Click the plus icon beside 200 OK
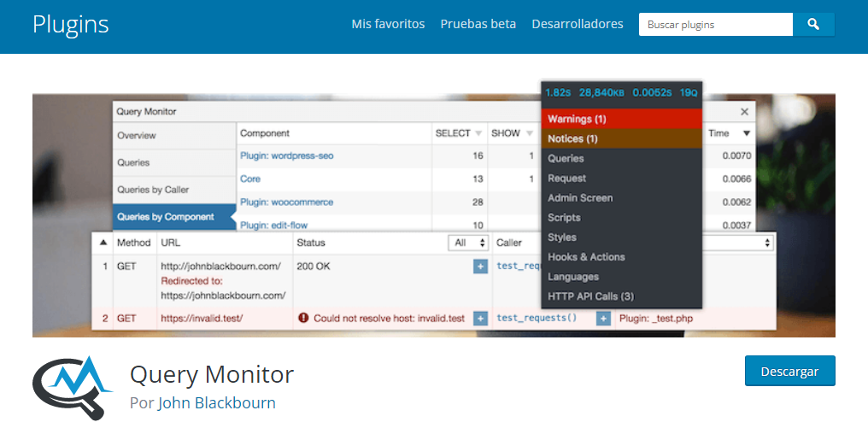The width and height of the screenshot is (868, 428). click(480, 267)
